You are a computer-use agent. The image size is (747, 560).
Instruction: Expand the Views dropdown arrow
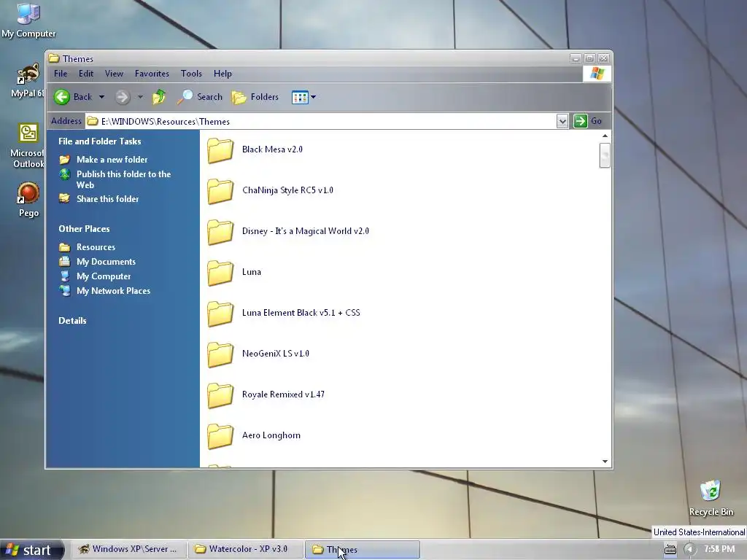point(313,97)
